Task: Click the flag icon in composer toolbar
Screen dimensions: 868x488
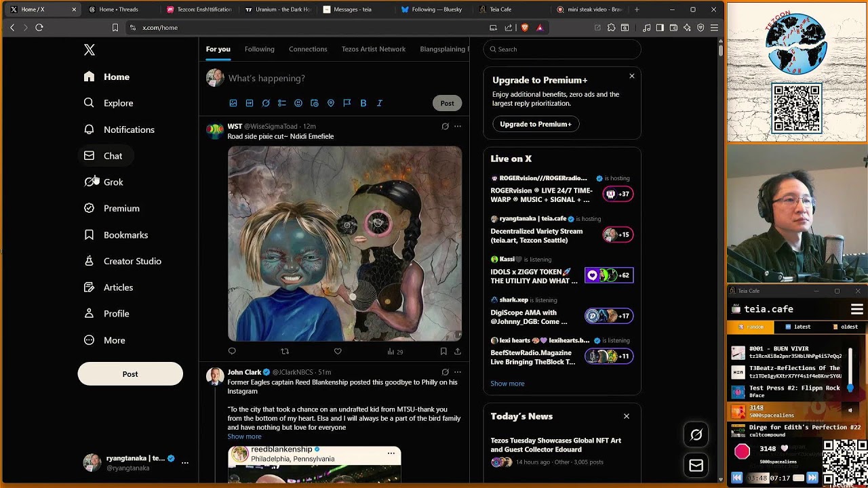Action: tap(347, 103)
